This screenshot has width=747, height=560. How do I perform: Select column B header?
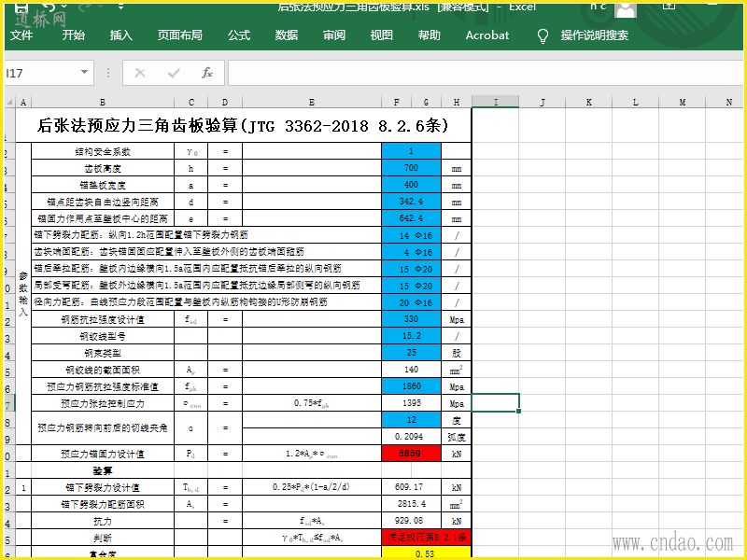(x=103, y=102)
